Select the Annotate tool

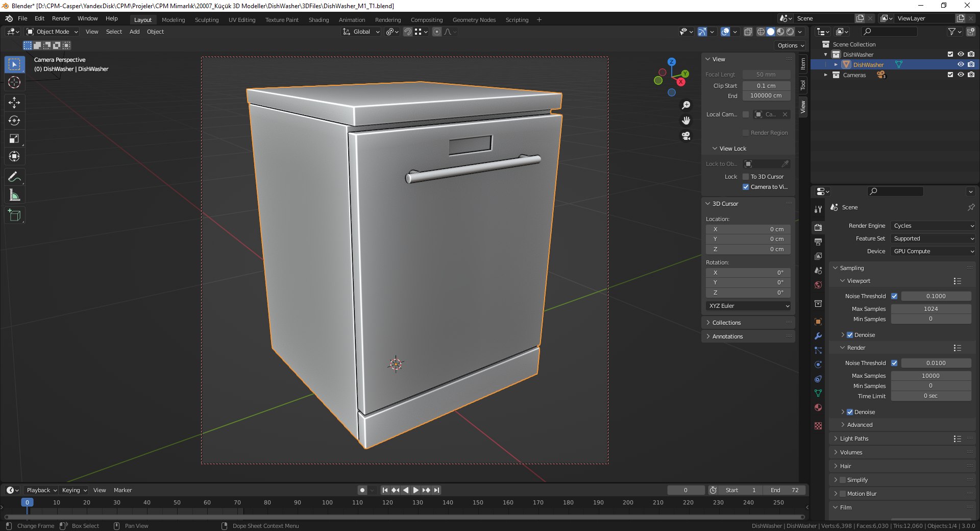tap(14, 177)
